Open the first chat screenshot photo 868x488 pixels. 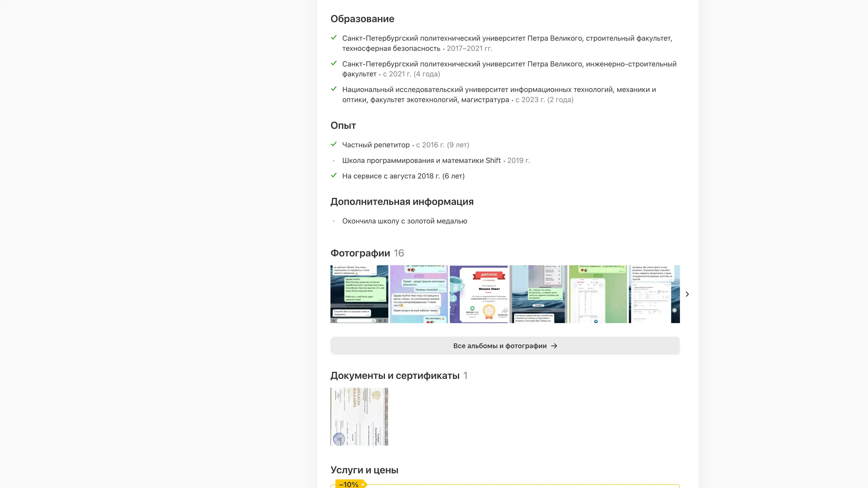[359, 294]
